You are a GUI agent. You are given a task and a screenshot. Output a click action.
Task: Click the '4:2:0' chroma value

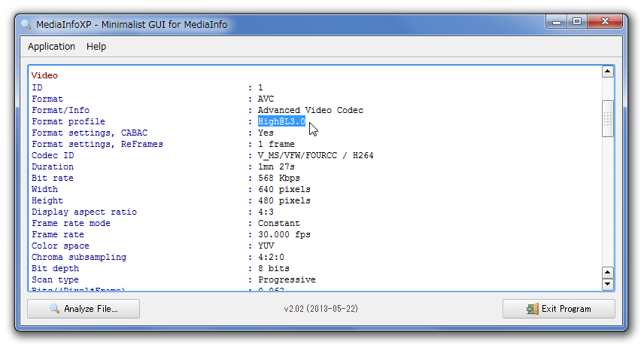pyautogui.click(x=271, y=257)
